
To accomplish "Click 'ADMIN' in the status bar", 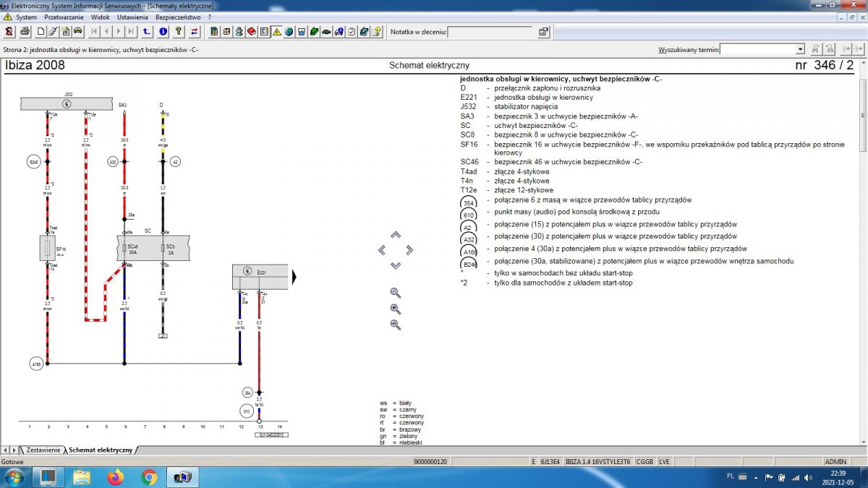I will click(835, 461).
